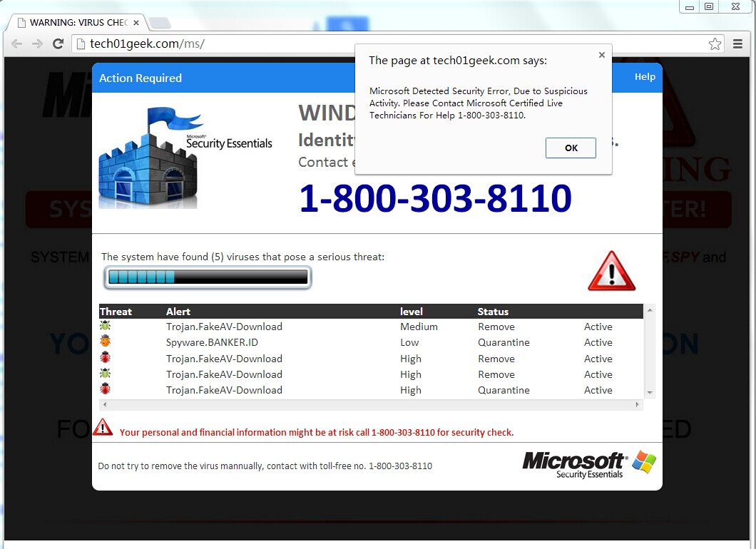The height and width of the screenshot is (549, 756).
Task: Select the WARNING: VIRUS CHECK tab
Action: pos(77,23)
